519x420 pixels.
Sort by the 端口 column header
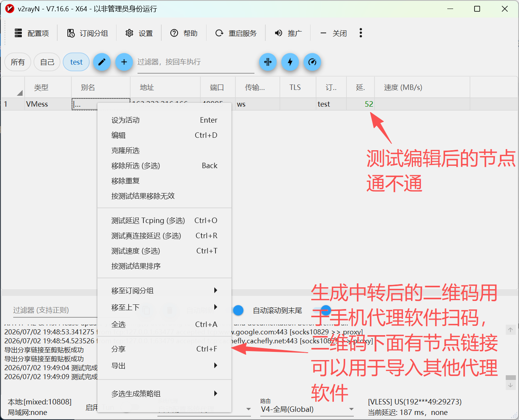pyautogui.click(x=218, y=88)
